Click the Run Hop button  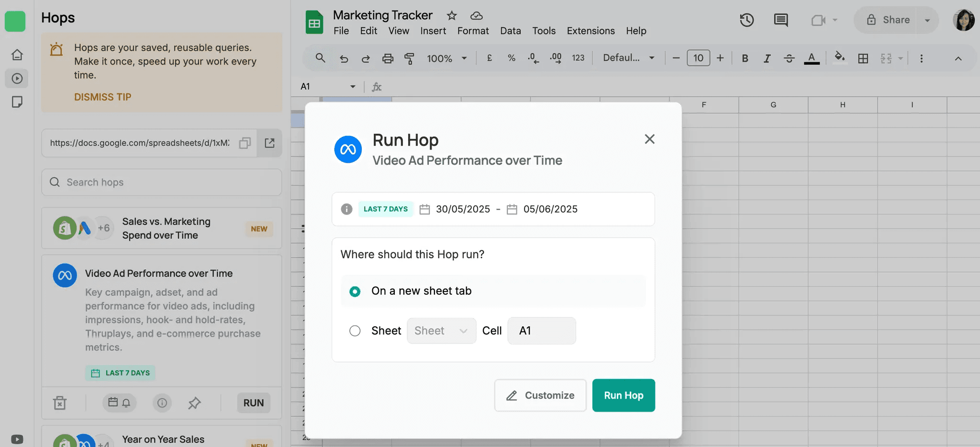624,395
